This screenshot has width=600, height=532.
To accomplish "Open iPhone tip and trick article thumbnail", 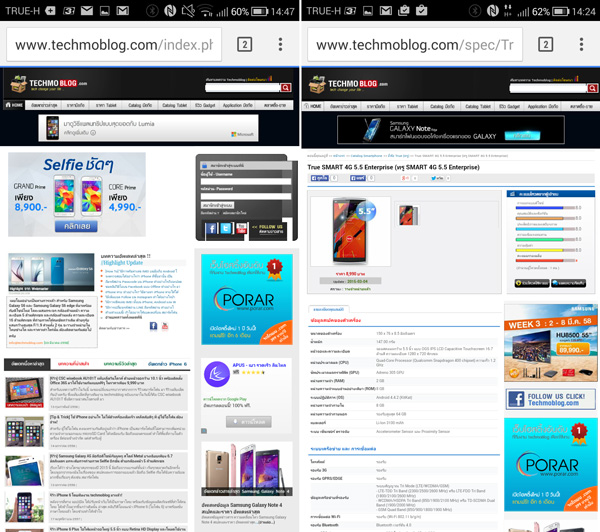I will [24, 431].
